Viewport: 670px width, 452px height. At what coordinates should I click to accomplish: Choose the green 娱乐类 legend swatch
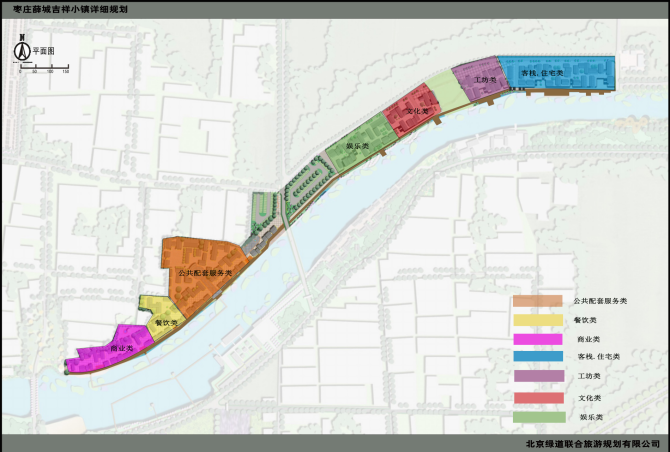[x=537, y=416]
